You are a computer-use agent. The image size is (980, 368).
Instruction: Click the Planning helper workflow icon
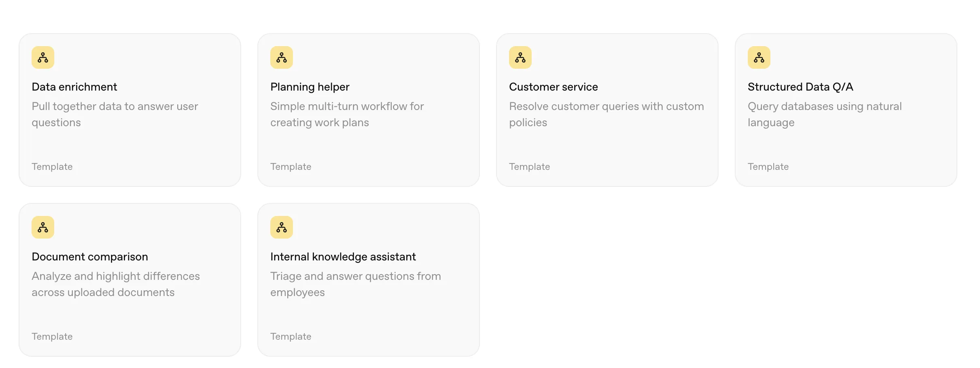pos(282,57)
